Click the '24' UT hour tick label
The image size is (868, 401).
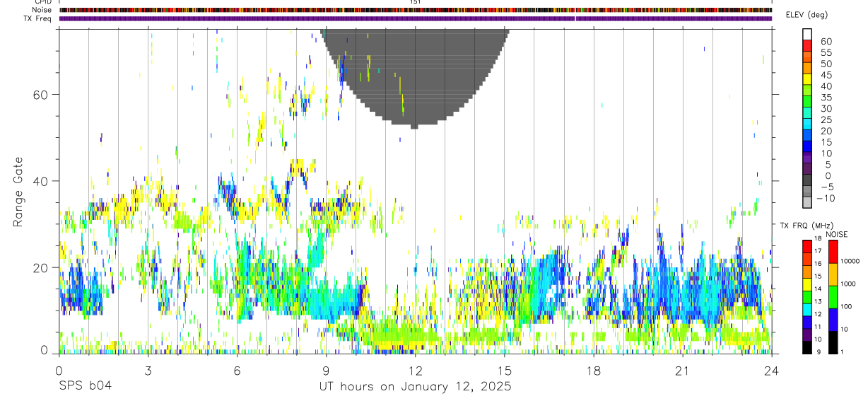coord(771,371)
